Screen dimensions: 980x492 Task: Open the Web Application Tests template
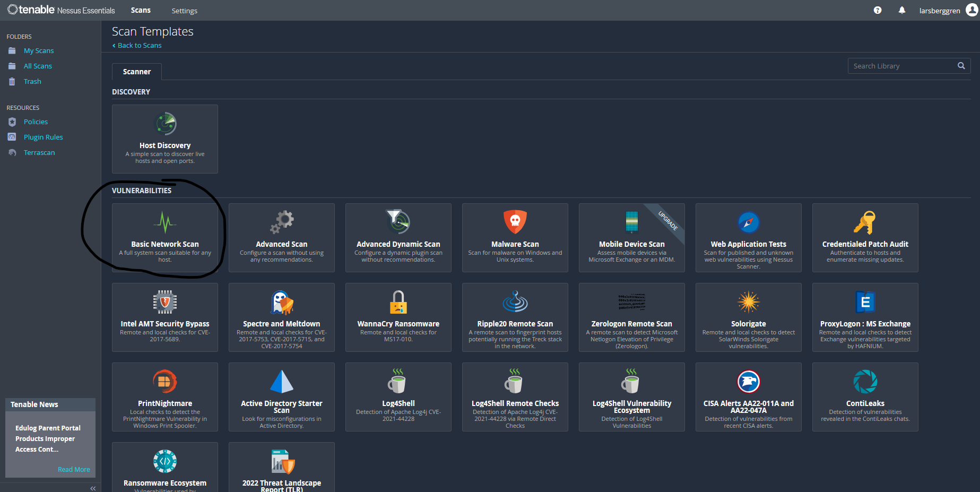[x=748, y=237]
